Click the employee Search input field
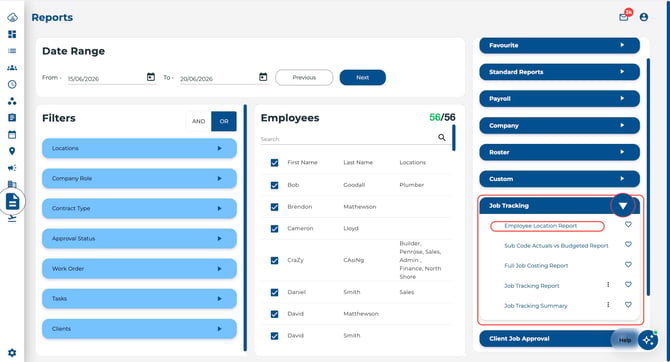670x362 pixels. 348,139
